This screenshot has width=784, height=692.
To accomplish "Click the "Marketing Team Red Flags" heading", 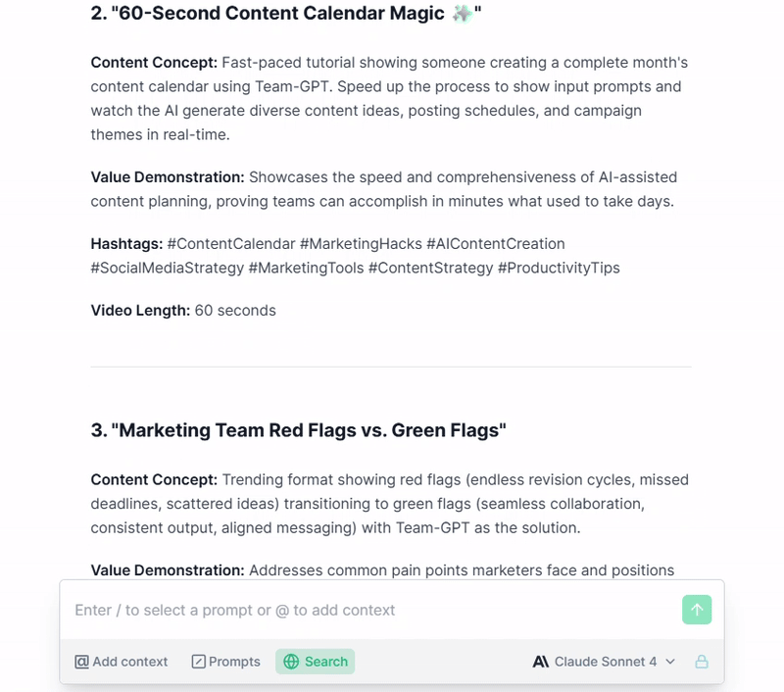I will coord(298,430).
